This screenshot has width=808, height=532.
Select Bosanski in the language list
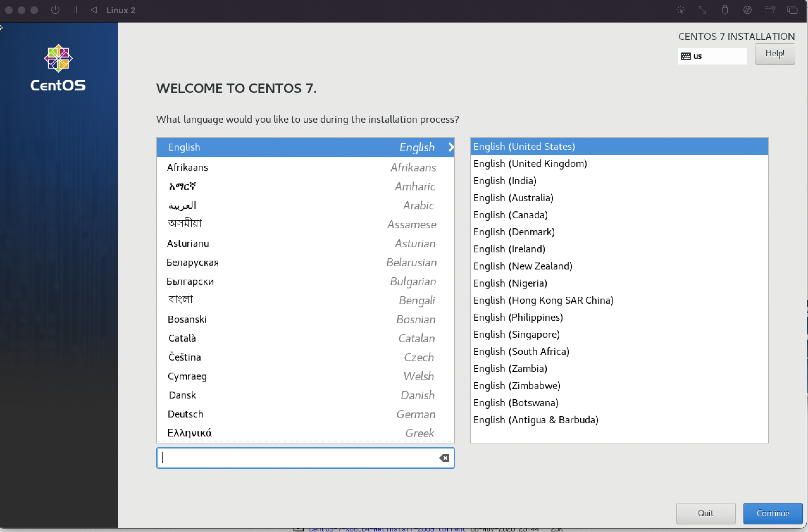(305, 319)
